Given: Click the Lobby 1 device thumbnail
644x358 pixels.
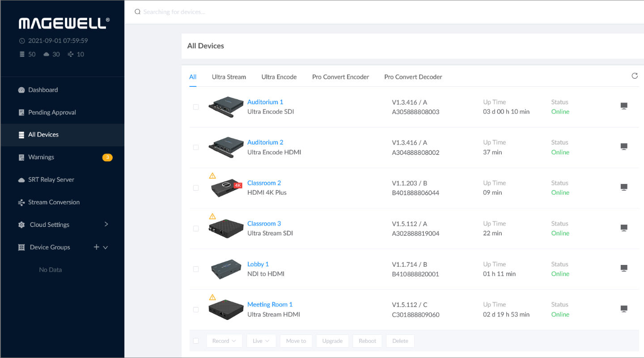Looking at the screenshot, I should 226,269.
